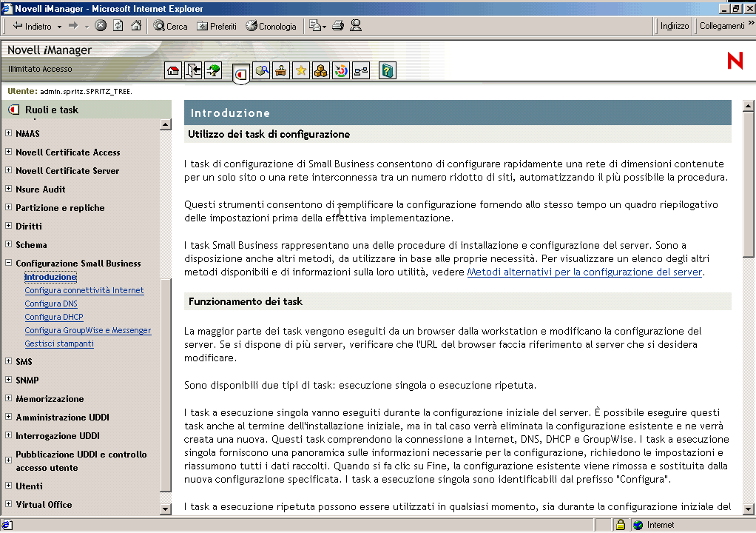Collapse Configurazione Small Business role
The image size is (756, 533).
pyautogui.click(x=8, y=263)
